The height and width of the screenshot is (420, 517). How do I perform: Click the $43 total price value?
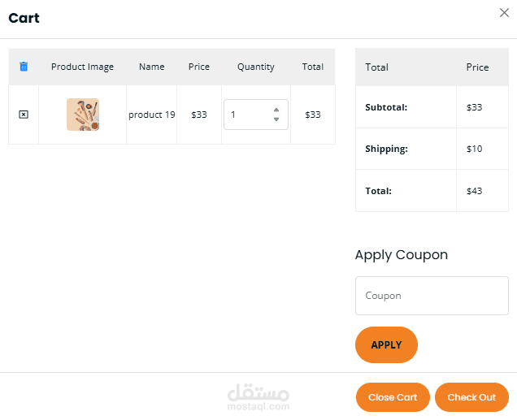(x=475, y=191)
